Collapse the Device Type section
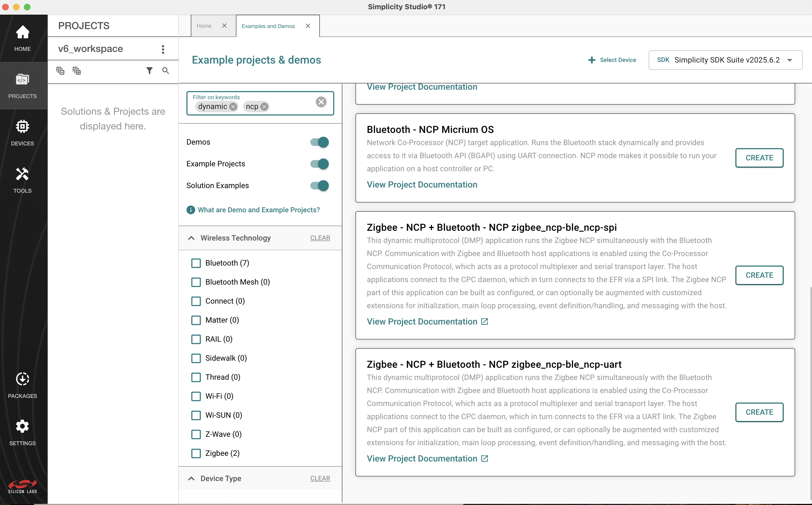 [x=191, y=478]
